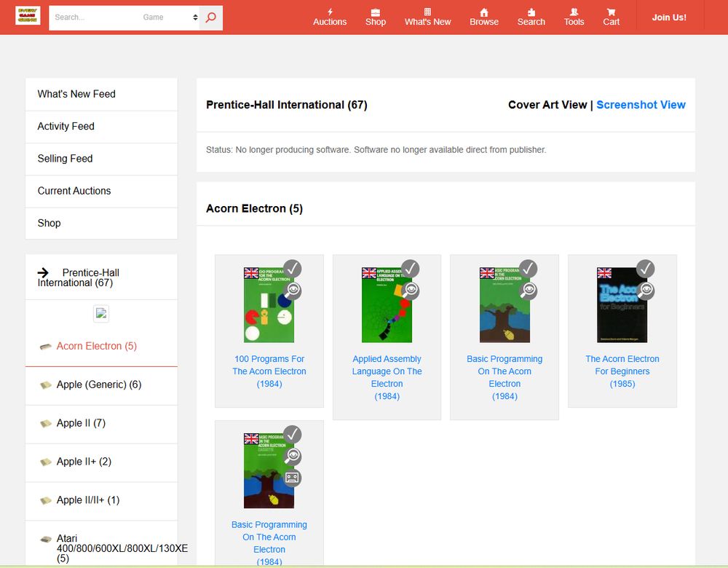Select Apple II+ (2) platform
This screenshot has width=728, height=568.
pyautogui.click(x=84, y=462)
